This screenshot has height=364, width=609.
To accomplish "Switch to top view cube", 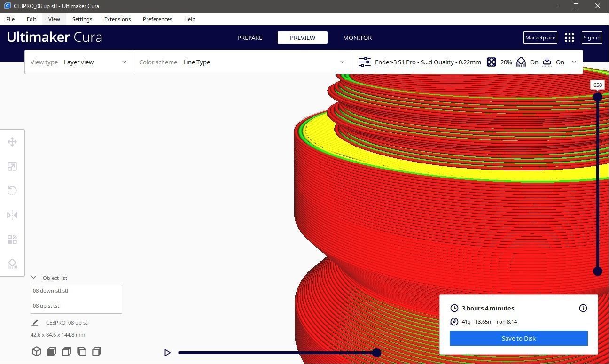I will (67, 351).
